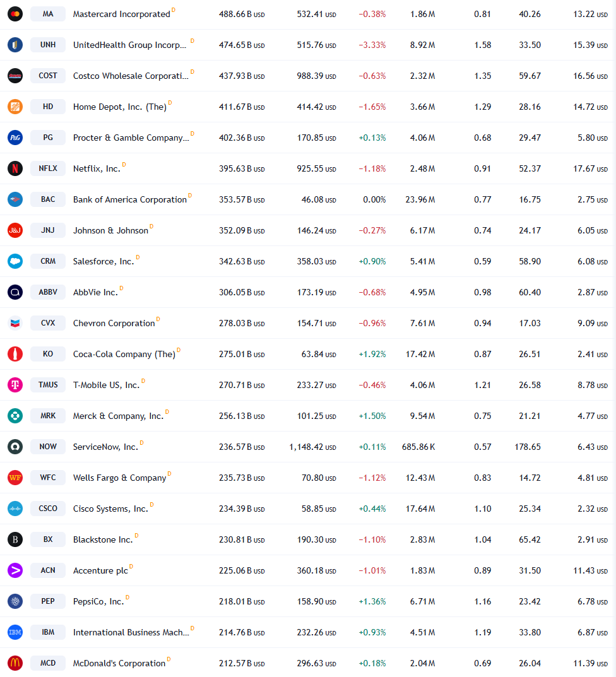Image resolution: width=616 pixels, height=677 pixels.
Task: Click the Coca-Cola bottle logo icon
Action: coord(15,354)
